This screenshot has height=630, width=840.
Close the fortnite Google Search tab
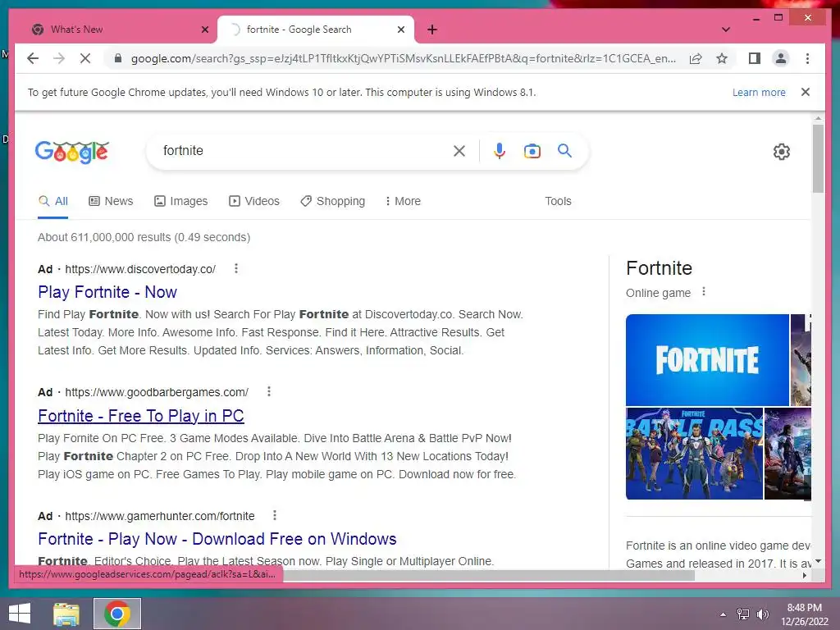[400, 30]
